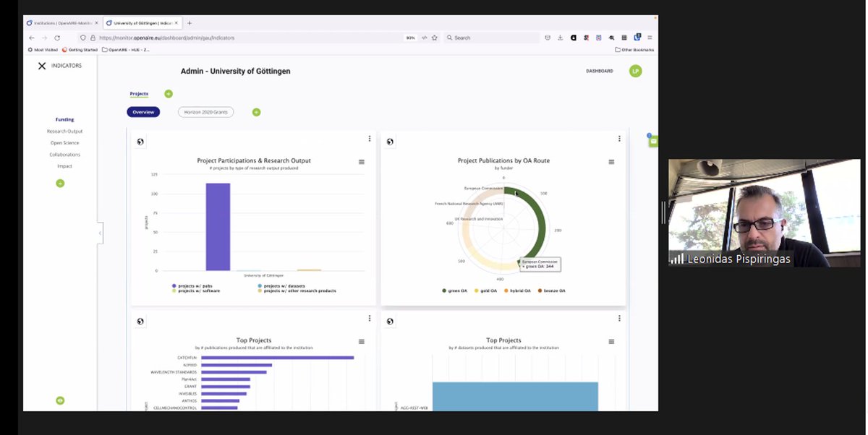Open the export menu on the OA Route chart
Screen dimensions: 868x435
pos(611,162)
